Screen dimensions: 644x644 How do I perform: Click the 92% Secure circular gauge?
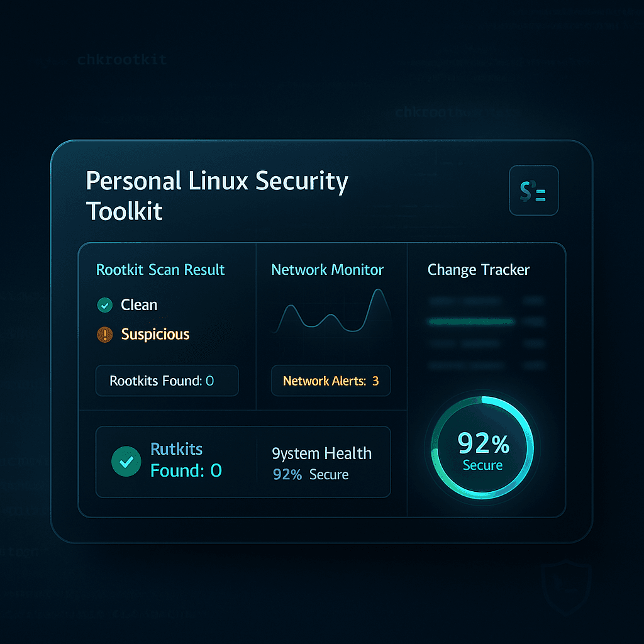coord(482,448)
